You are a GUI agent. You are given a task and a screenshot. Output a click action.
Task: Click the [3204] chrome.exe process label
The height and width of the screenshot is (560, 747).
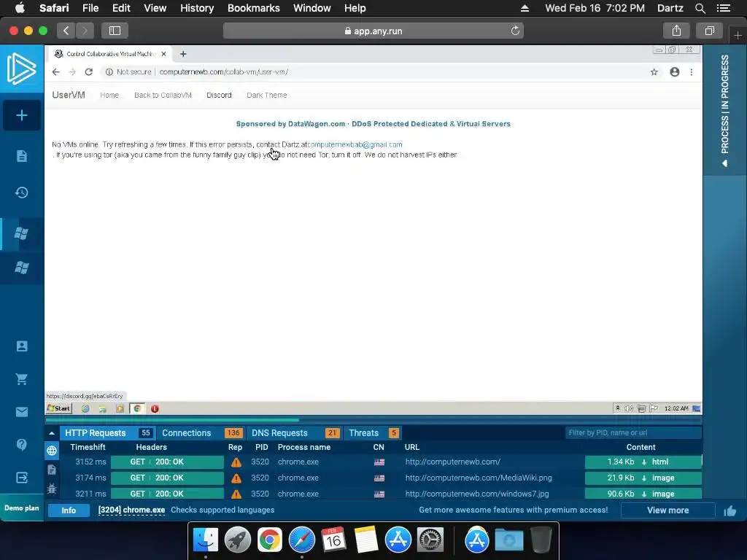pyautogui.click(x=131, y=510)
